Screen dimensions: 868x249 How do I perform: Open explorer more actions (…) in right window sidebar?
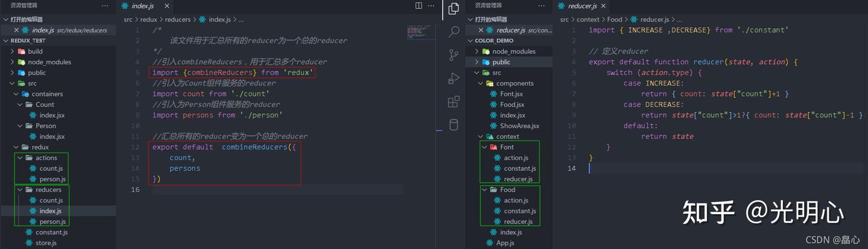[x=541, y=5]
